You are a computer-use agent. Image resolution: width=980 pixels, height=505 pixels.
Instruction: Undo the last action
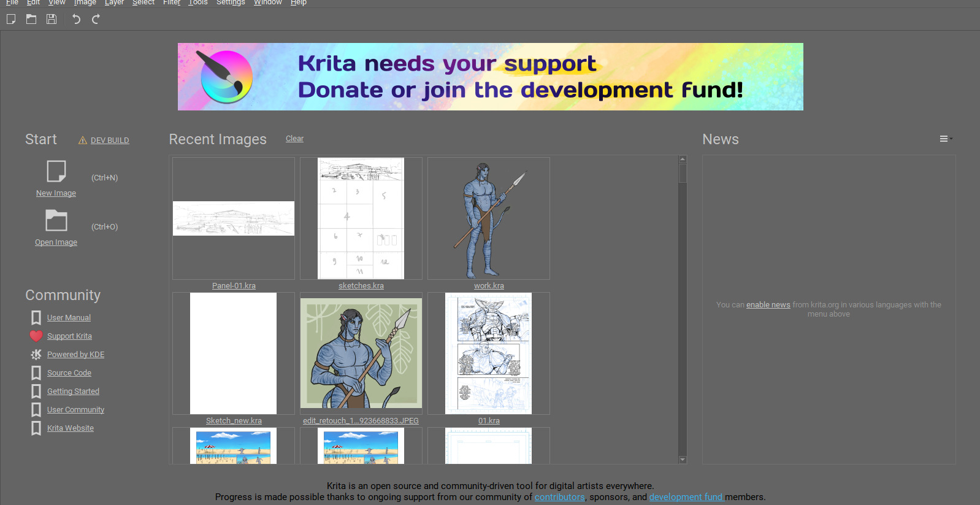click(x=76, y=19)
